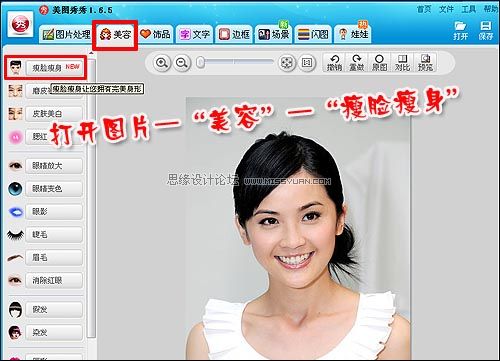This screenshot has width=500, height=361.
Task: Click the actual size icon
Action: (x=307, y=63)
